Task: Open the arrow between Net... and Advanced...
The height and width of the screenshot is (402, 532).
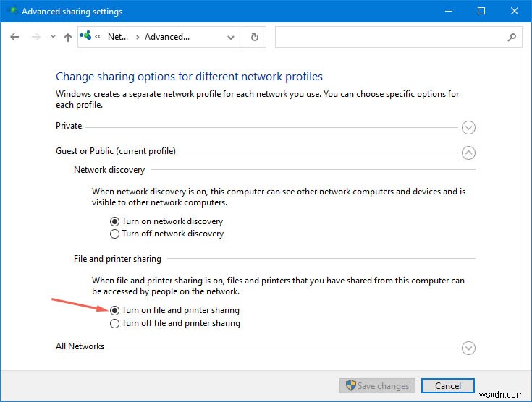Action: pos(138,37)
